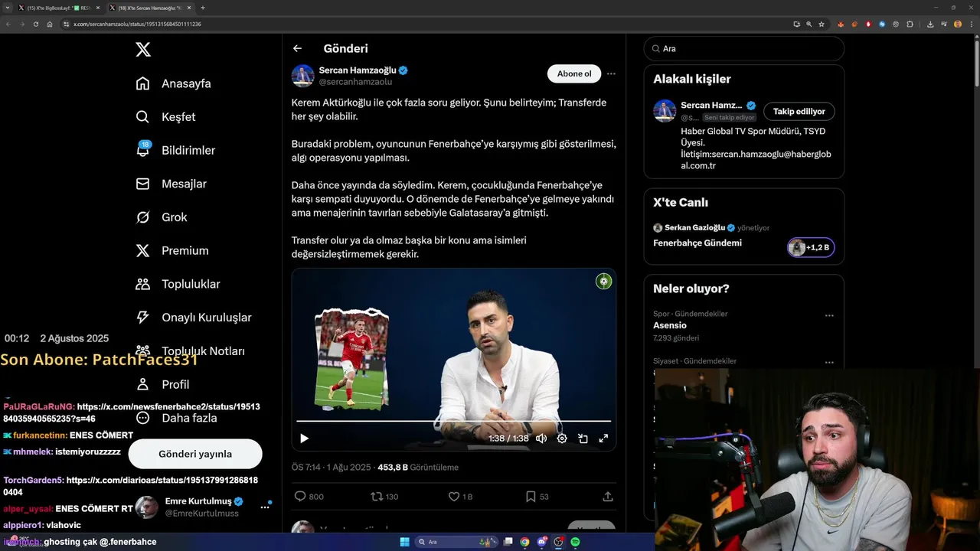The height and width of the screenshot is (551, 980).
Task: Open options for Asensio trend
Action: coord(829,315)
